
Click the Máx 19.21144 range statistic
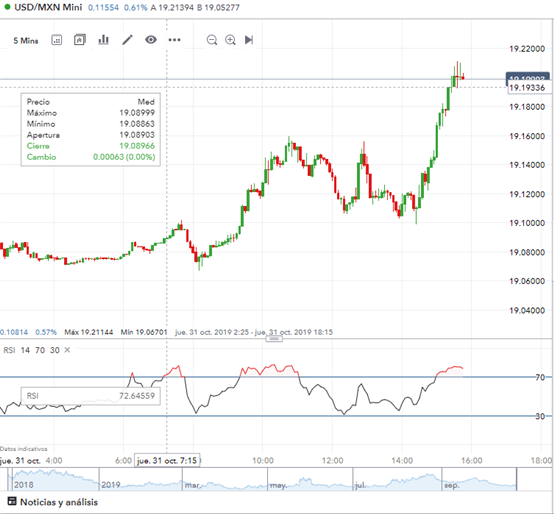(x=89, y=332)
